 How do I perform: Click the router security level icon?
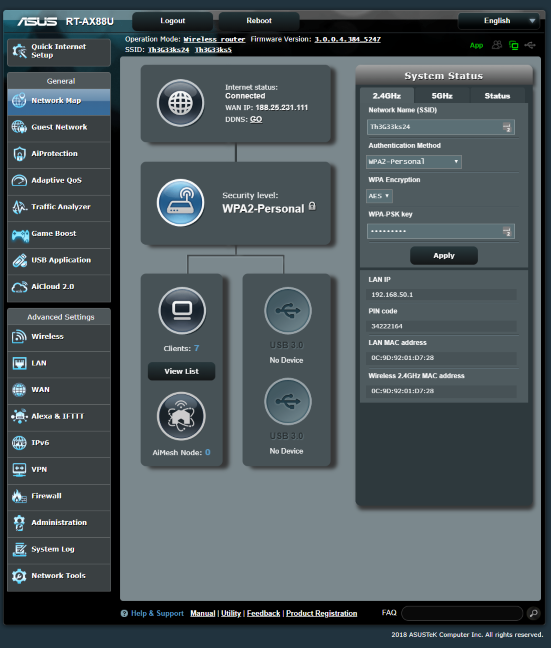click(x=181, y=202)
